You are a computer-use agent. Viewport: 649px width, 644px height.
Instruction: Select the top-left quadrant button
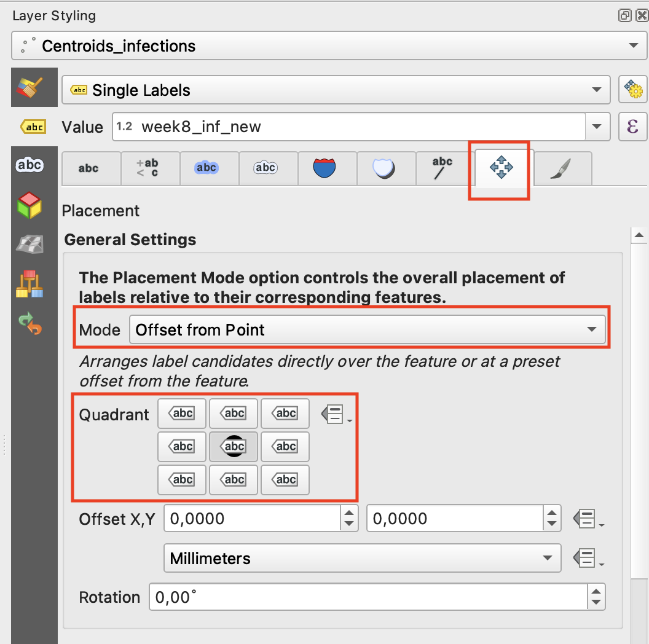[x=182, y=414]
